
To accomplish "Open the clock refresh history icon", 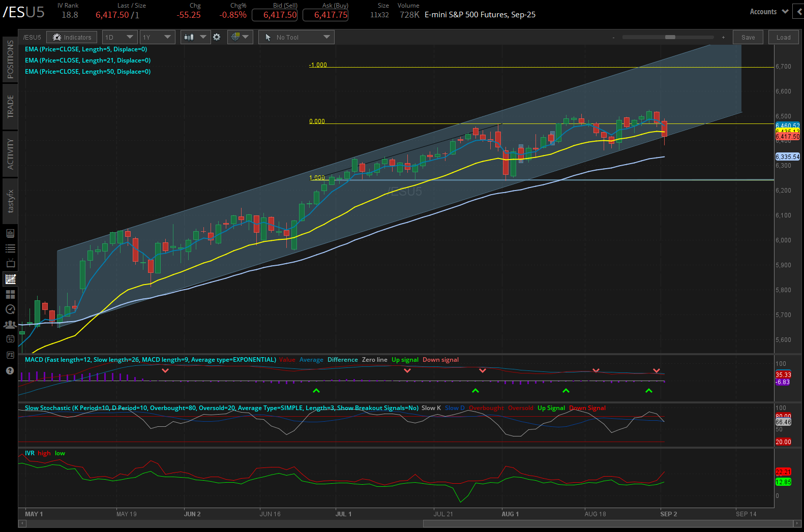I will [x=10, y=309].
